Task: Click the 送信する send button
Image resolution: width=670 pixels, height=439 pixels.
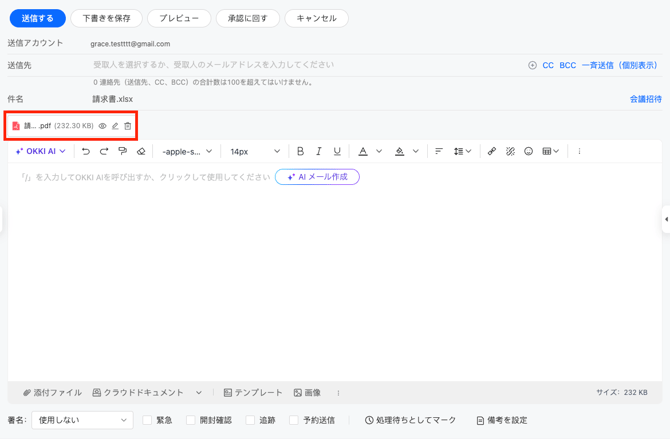Action: 38,18
